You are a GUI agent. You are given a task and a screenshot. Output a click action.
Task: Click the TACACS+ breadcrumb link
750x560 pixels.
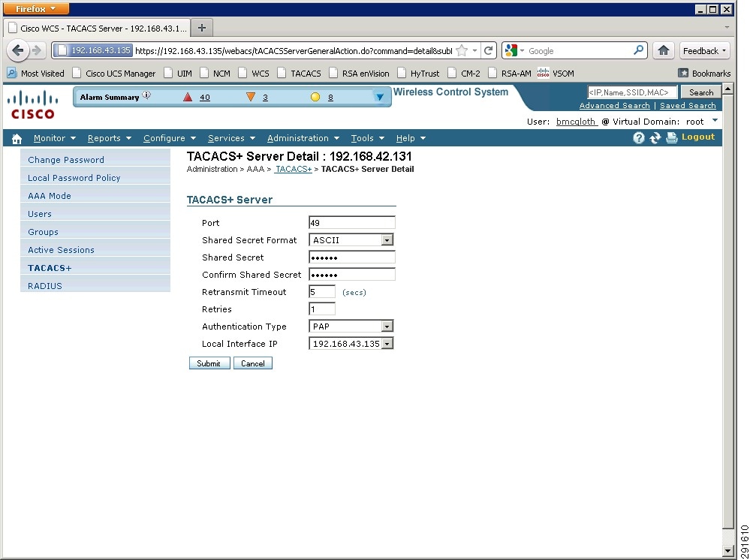[294, 170]
